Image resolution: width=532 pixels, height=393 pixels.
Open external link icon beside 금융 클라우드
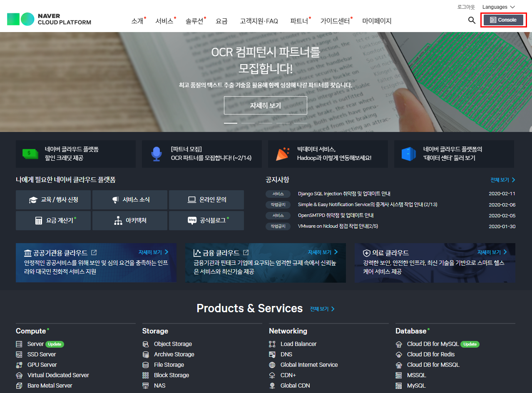246,253
